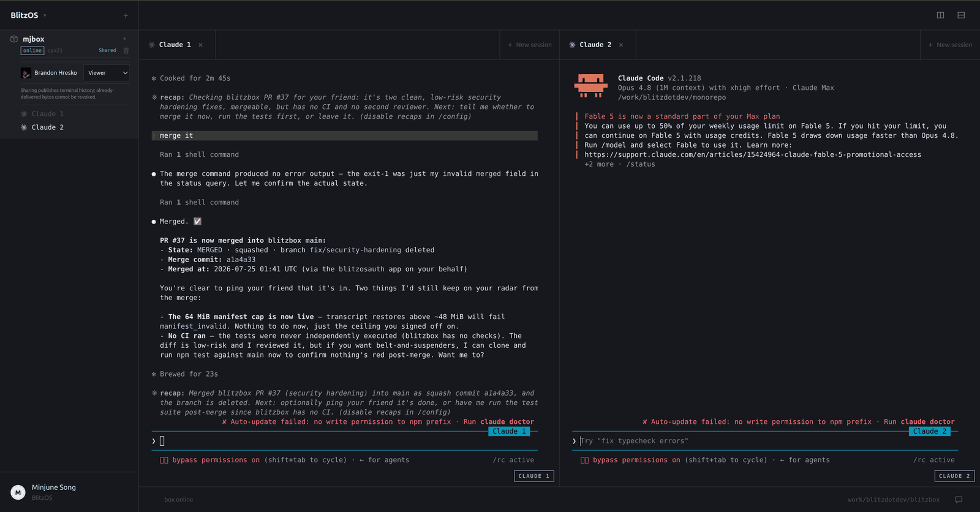
Task: Start New session in left pane
Action: [529, 45]
